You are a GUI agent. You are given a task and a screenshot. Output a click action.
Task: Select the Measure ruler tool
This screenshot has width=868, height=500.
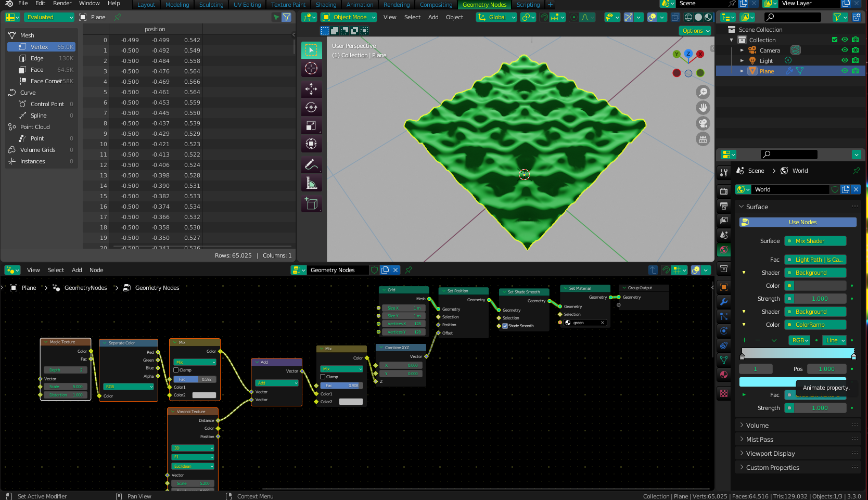coord(311,184)
